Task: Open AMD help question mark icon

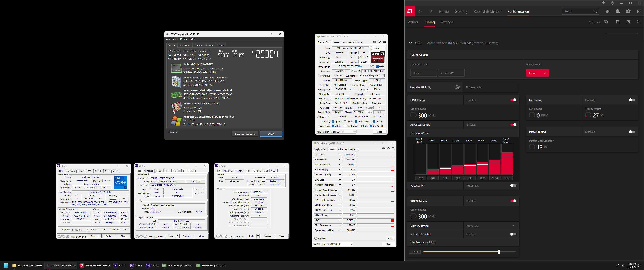Action: click(613, 3)
